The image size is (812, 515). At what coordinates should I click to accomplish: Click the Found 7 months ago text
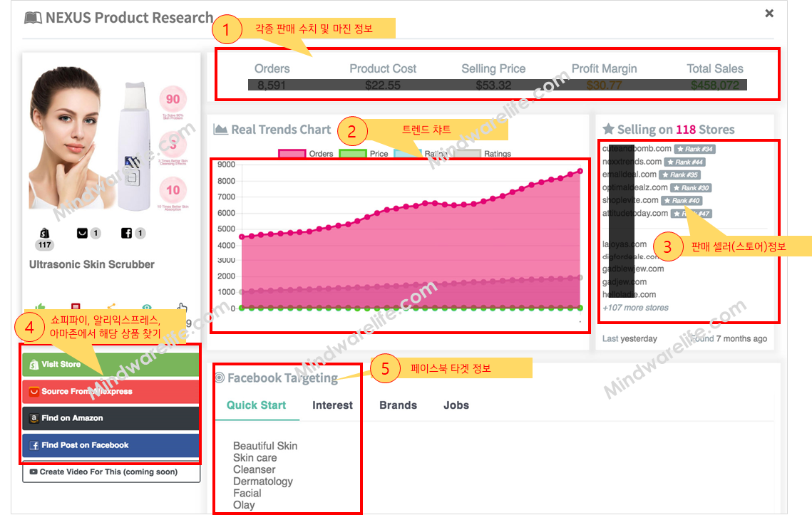[729, 338]
